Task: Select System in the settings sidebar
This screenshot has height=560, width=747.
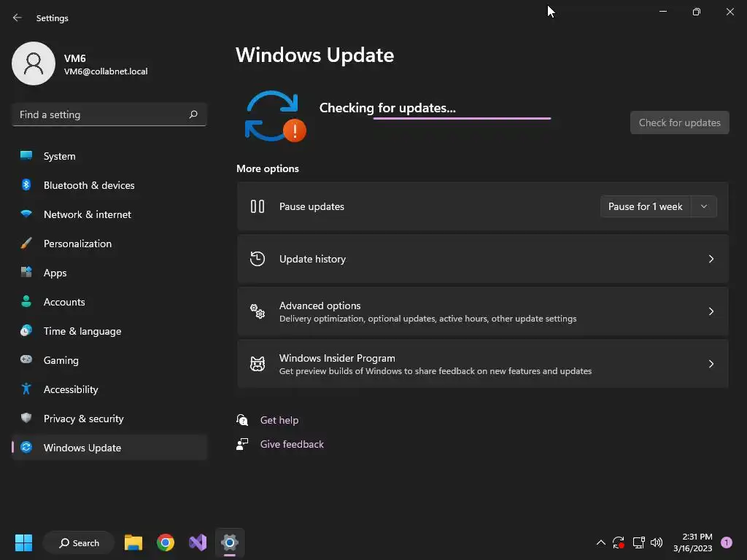Action: pyautogui.click(x=109, y=156)
